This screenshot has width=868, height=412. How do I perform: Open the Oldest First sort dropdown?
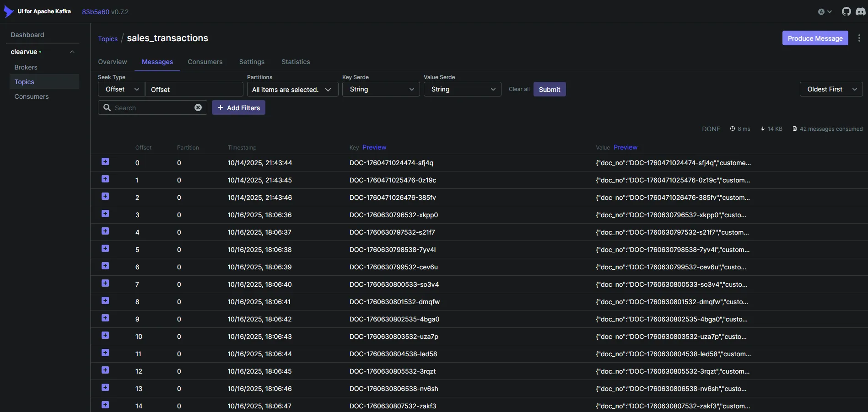click(x=831, y=89)
